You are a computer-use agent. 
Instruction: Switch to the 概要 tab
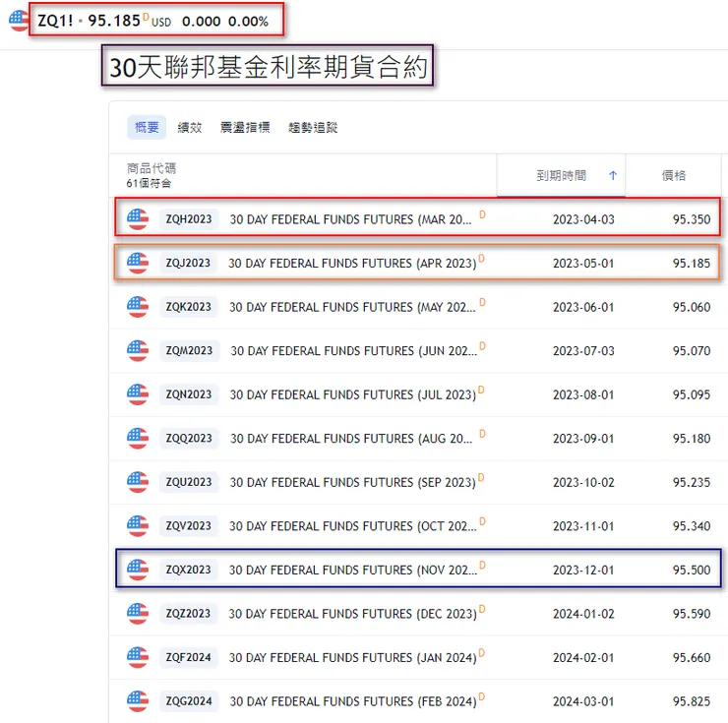point(147,127)
